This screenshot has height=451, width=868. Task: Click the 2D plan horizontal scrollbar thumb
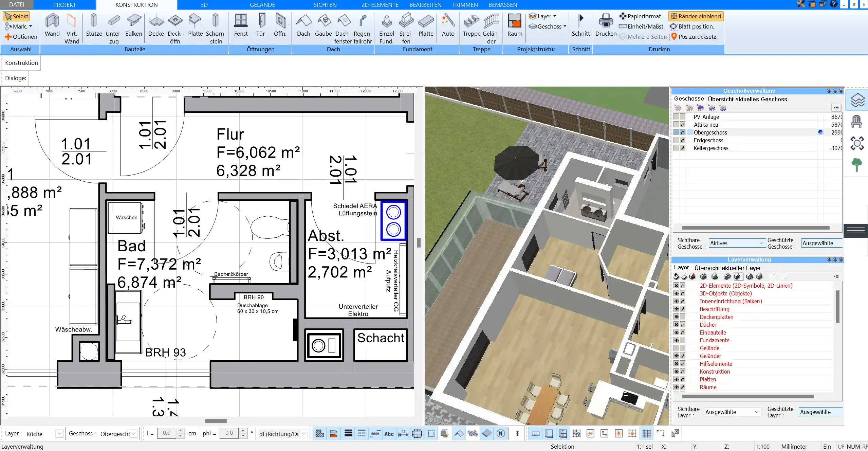coord(216,421)
